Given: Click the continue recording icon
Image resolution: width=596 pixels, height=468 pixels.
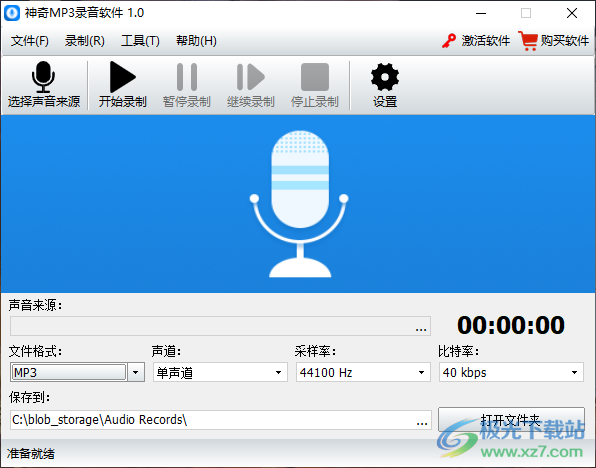Looking at the screenshot, I should pyautogui.click(x=250, y=77).
